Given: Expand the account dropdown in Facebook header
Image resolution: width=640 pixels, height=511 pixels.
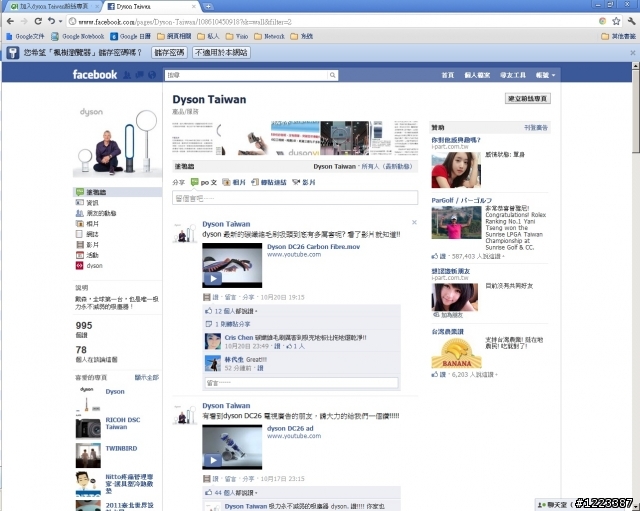Looking at the screenshot, I should click(x=545, y=75).
